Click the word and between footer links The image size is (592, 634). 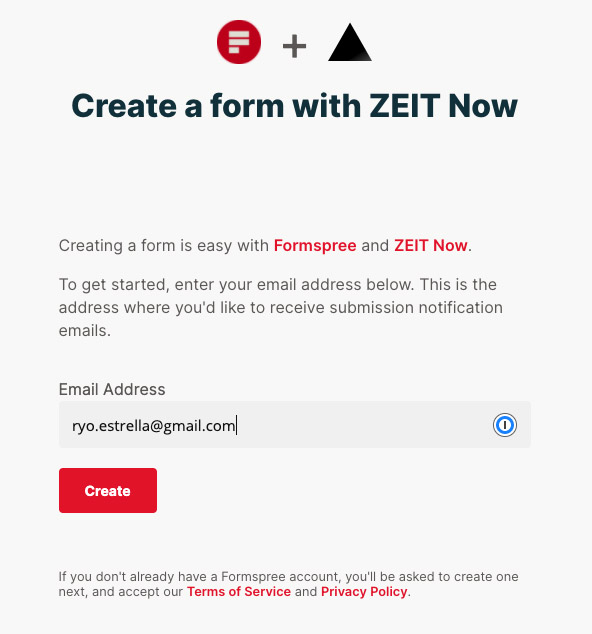point(306,592)
